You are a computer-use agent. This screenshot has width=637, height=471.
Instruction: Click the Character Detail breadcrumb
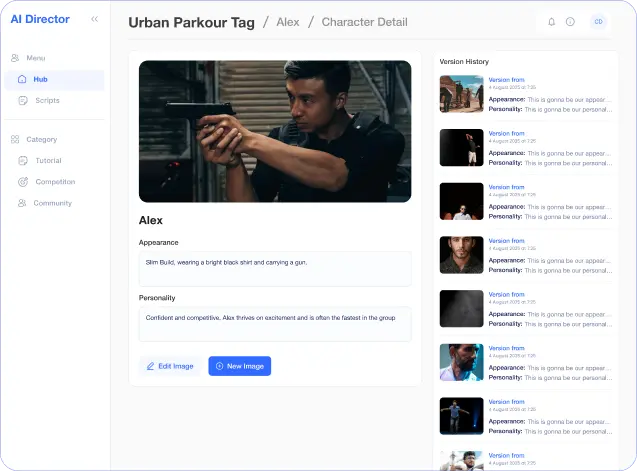[364, 22]
